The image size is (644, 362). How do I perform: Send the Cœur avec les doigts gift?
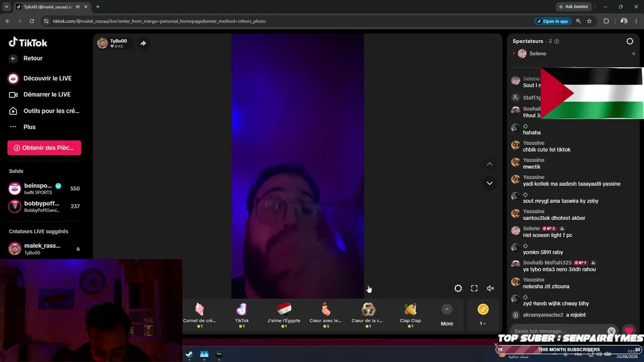coord(326,315)
